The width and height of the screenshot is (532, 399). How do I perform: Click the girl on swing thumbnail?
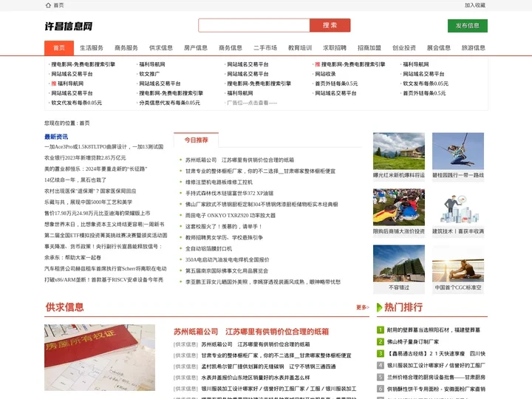coord(457,151)
